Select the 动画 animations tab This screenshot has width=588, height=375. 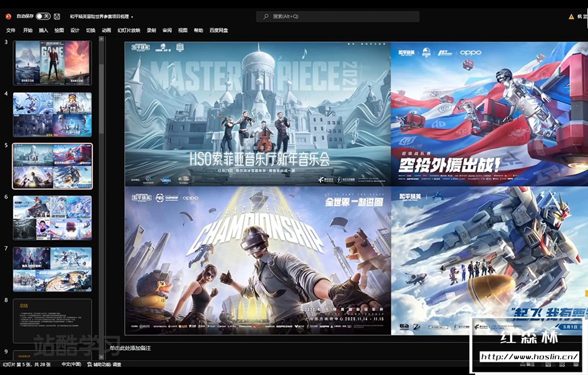tap(107, 30)
